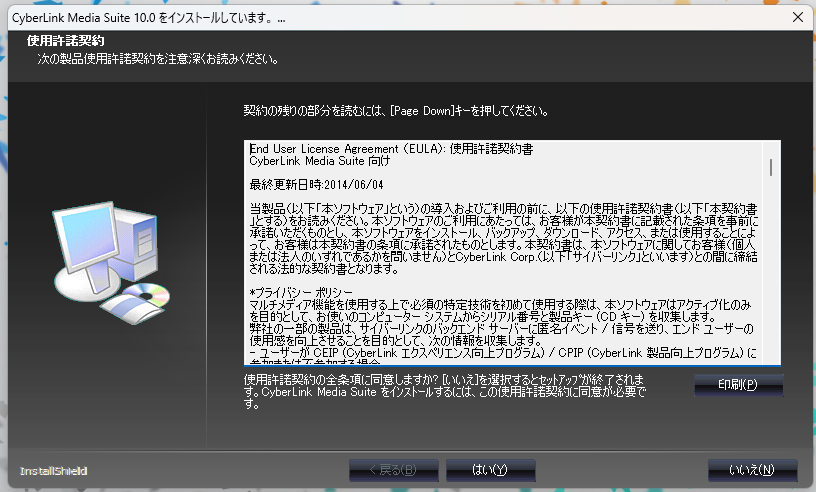816x492 pixels.
Task: Click the 戻る(B) back button
Action: pyautogui.click(x=393, y=470)
